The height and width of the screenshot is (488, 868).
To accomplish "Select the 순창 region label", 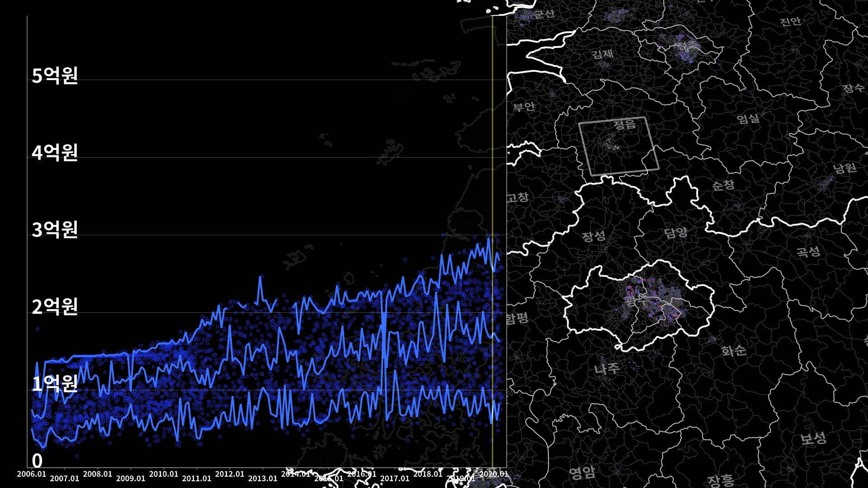I will [723, 185].
